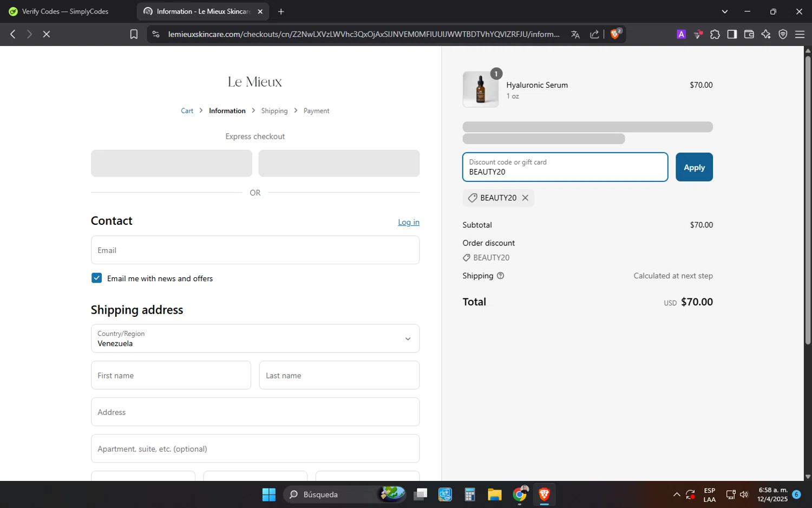Open the notification badge in tray
The image size is (812, 508).
796,494
